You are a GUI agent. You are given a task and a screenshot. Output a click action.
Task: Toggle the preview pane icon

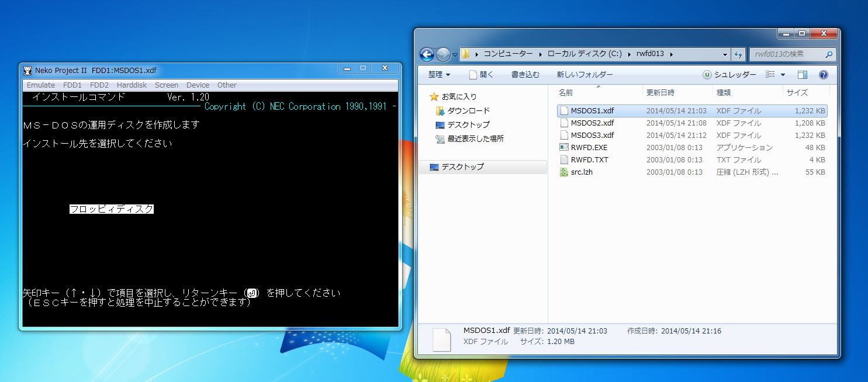(x=803, y=75)
